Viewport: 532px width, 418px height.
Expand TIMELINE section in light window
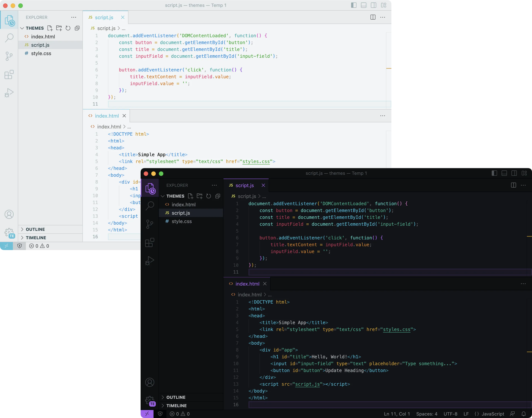(x=36, y=238)
